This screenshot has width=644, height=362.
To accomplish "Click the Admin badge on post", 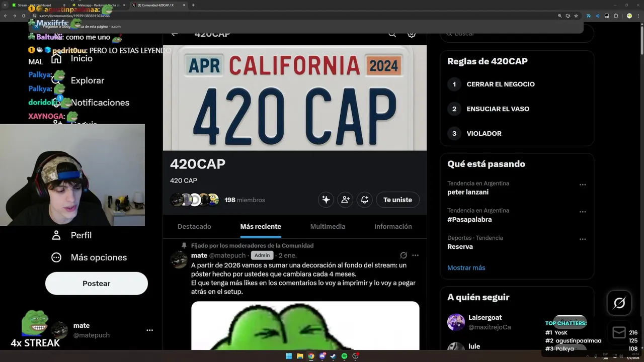I will (x=262, y=255).
